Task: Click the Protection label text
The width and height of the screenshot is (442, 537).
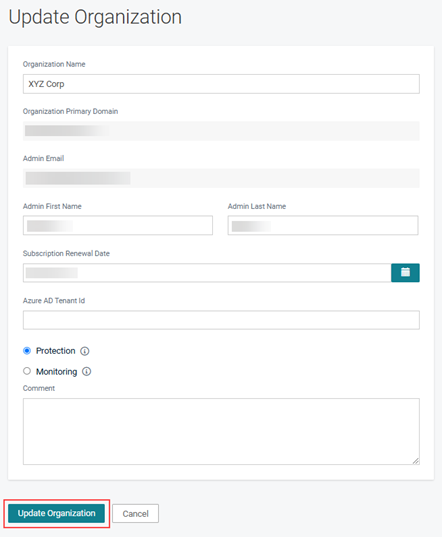Action: tap(55, 351)
